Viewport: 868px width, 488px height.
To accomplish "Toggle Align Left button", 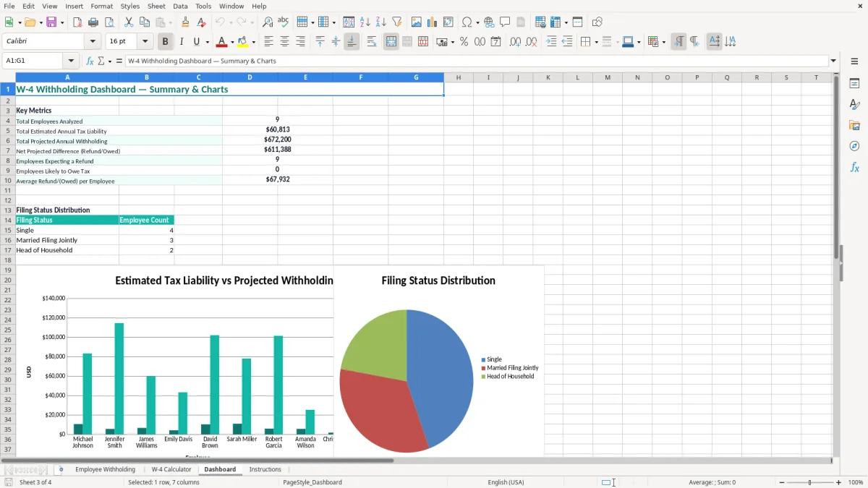I will 269,42.
